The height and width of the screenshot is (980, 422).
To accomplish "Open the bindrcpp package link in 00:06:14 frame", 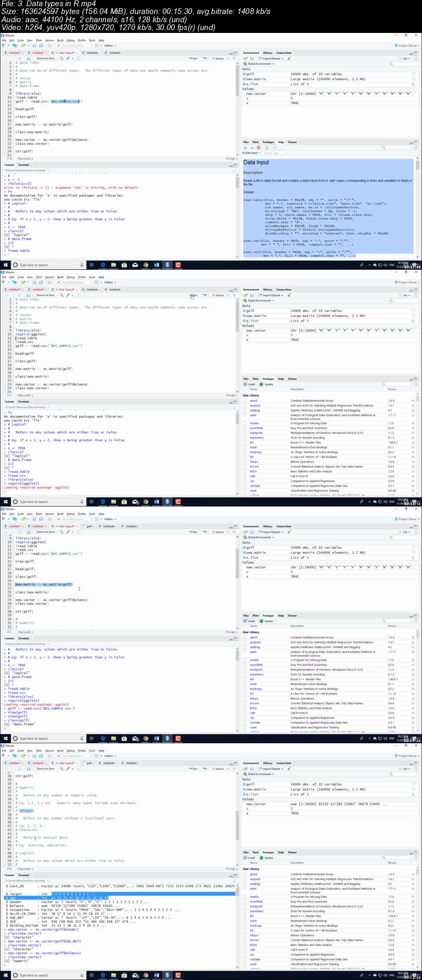I will tap(256, 452).
